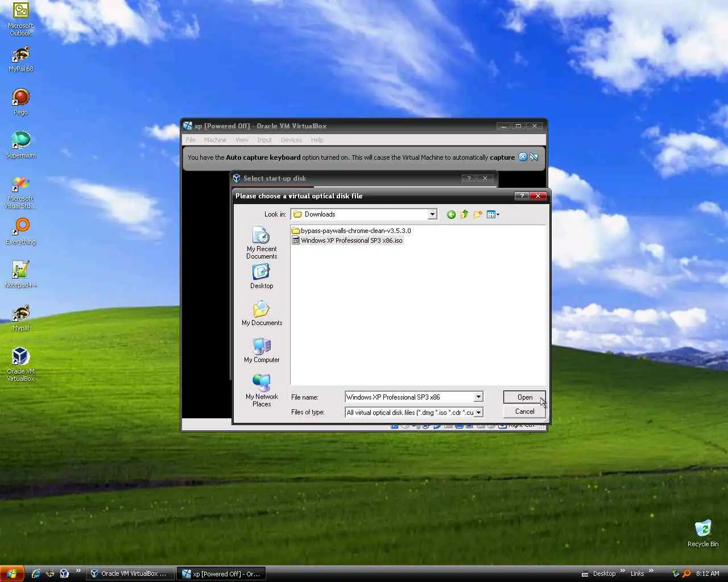The height and width of the screenshot is (582, 728).
Task: Select Oracle VM VirtualBox desktop icon
Action: point(20,364)
